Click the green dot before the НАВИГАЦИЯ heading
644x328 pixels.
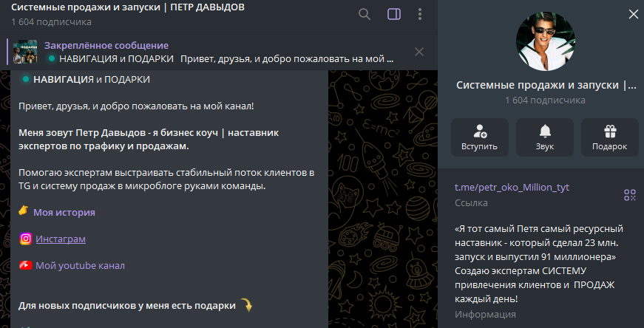(x=26, y=79)
